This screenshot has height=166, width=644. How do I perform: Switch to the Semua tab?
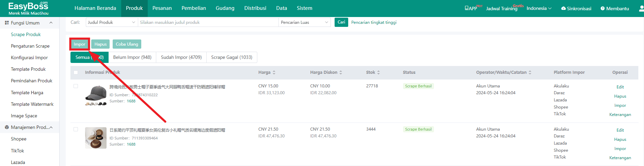90,57
